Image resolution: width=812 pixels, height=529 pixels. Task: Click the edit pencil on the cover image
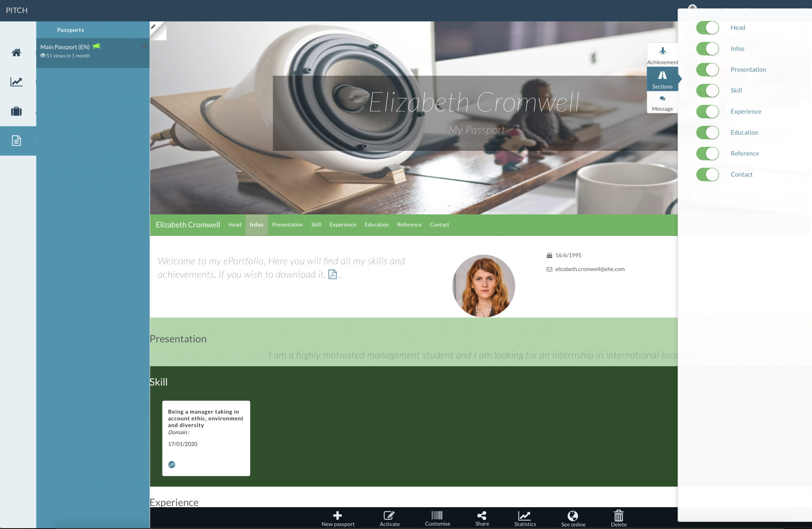[153, 27]
